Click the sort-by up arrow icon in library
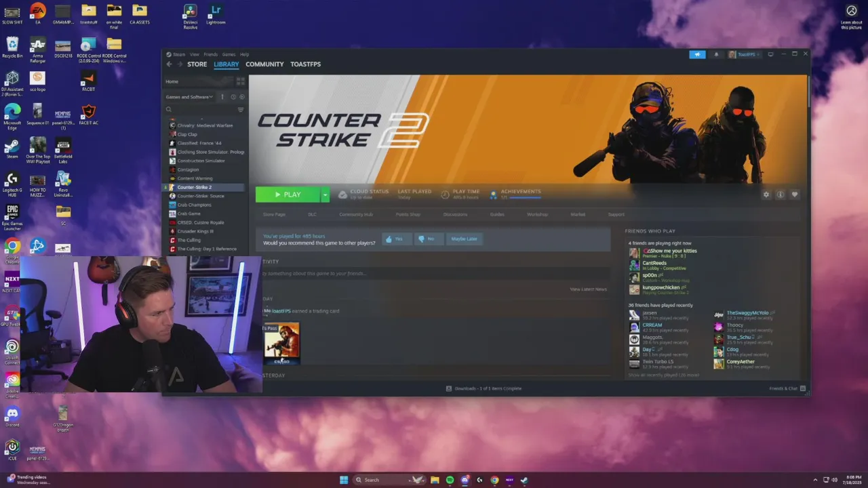Screen dimensions: 868x488 point(222,97)
